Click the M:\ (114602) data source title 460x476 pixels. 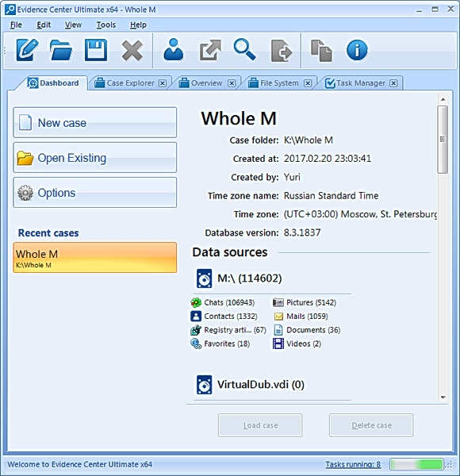(250, 278)
